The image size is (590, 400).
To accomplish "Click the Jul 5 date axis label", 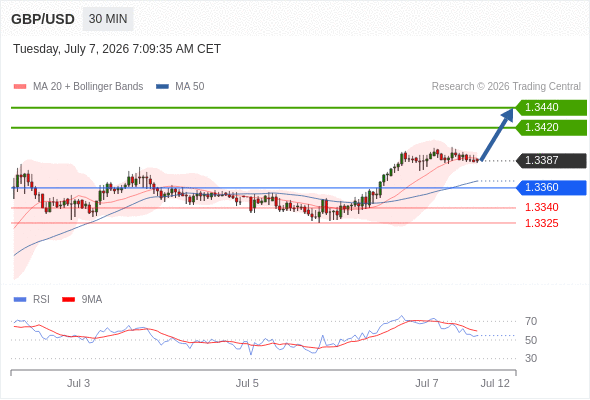I will (x=247, y=383).
